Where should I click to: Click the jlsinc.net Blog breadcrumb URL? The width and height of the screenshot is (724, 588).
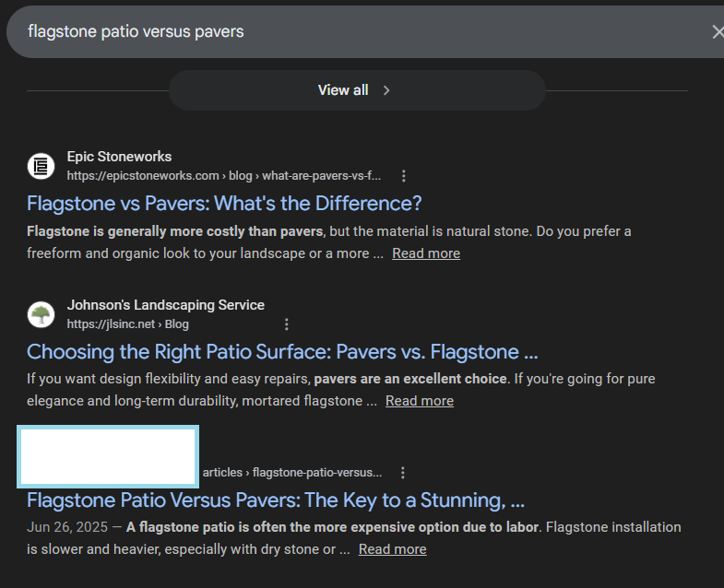point(127,324)
